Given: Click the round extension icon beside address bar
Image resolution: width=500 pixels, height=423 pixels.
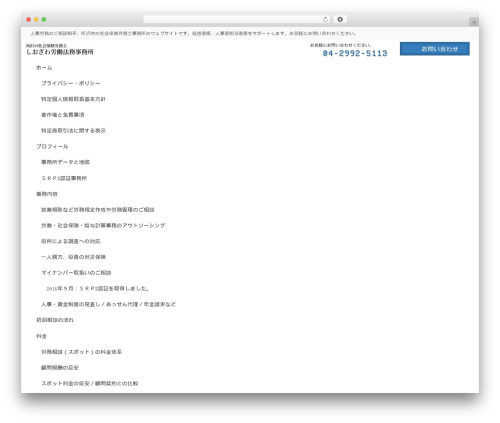Looking at the screenshot, I should click(340, 20).
